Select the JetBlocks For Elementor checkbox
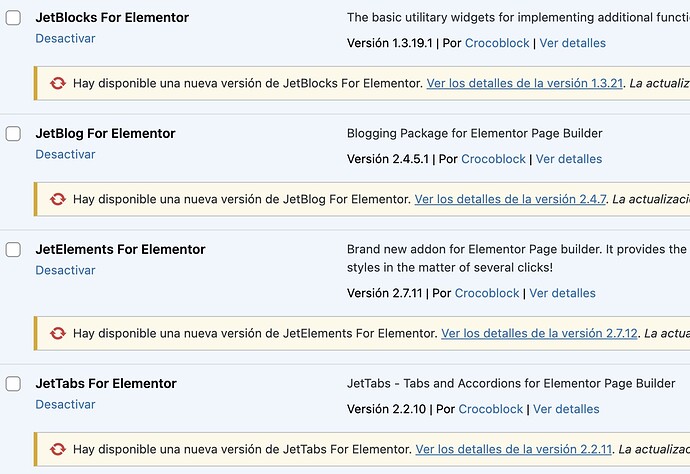 coord(13,18)
